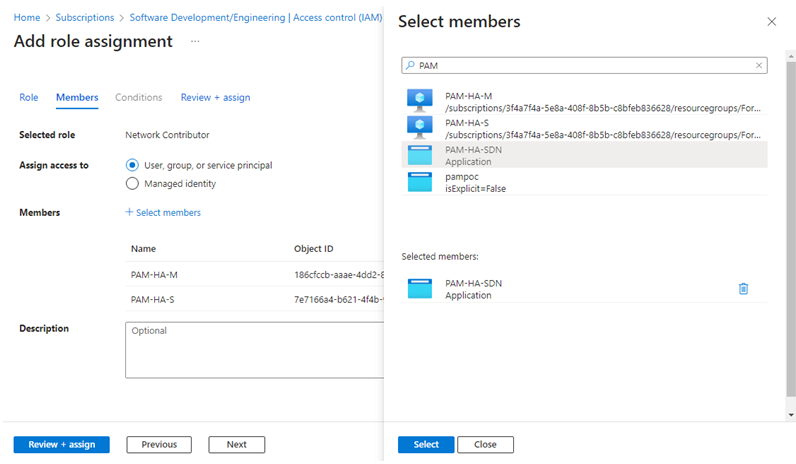Click the blue Review + assign button
Image resolution: width=796 pixels, height=464 pixels.
point(61,444)
